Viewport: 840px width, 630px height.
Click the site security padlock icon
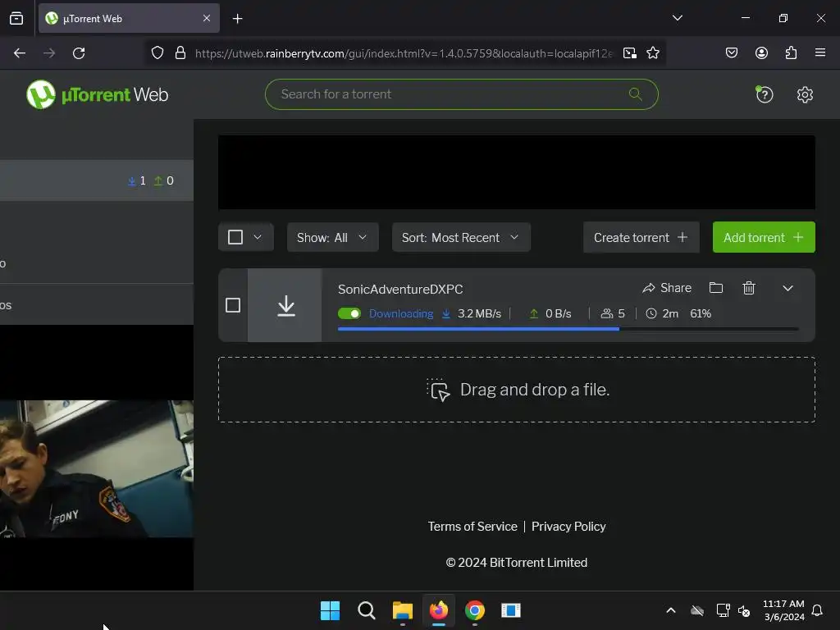180,53
